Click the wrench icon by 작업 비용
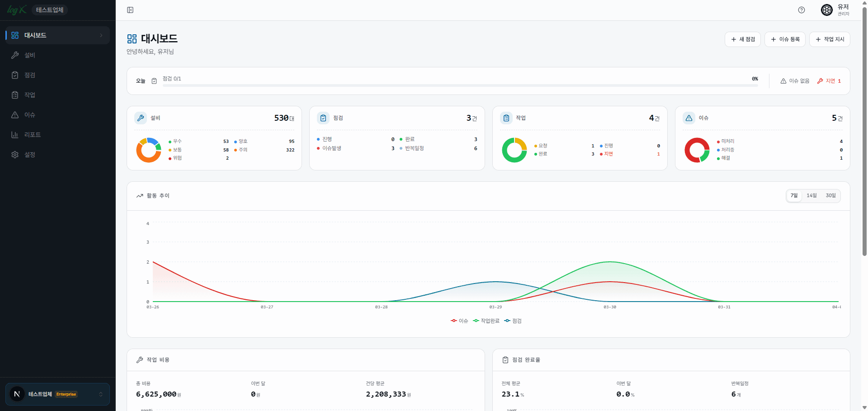 [140, 360]
